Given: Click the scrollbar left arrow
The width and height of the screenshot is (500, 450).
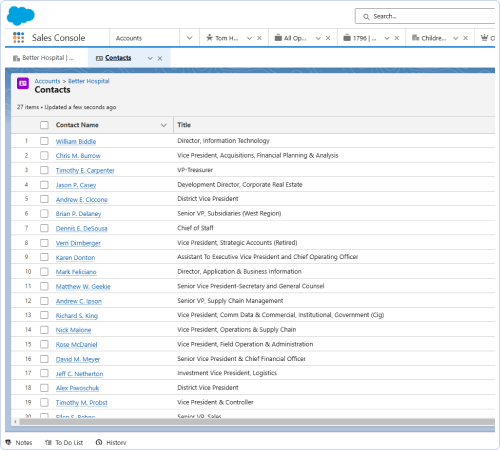Looking at the screenshot, I should pyautogui.click(x=15, y=422).
